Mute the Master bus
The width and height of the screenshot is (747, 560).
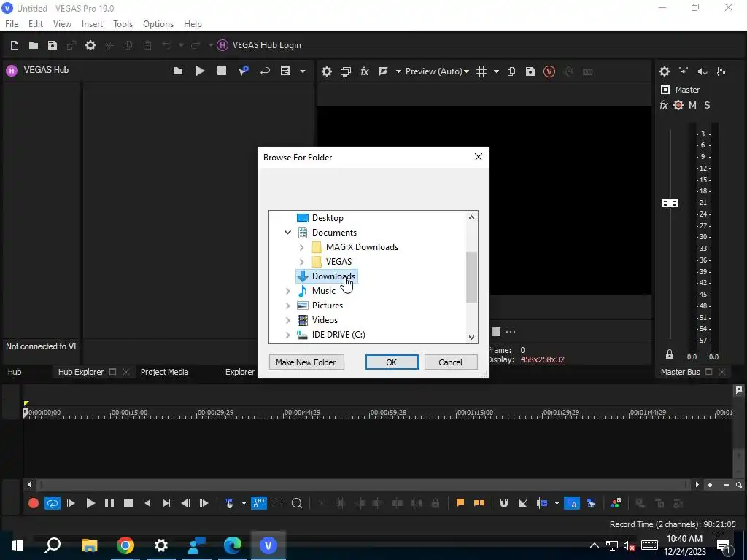pyautogui.click(x=693, y=105)
